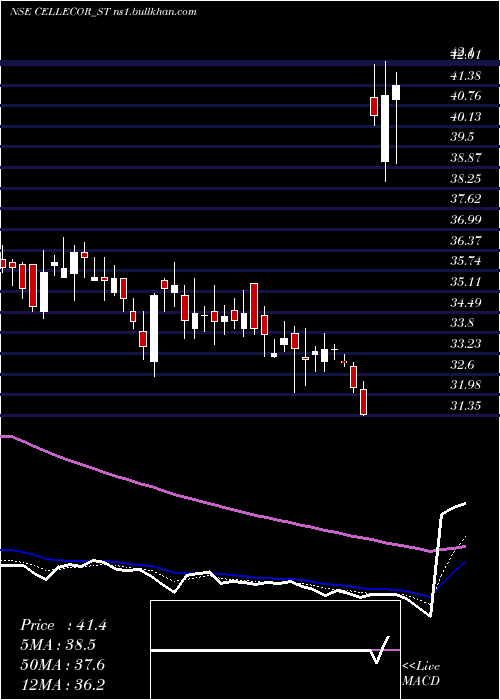Select the 31.98 price axis label
The width and height of the screenshot is (500, 700).
(466, 385)
